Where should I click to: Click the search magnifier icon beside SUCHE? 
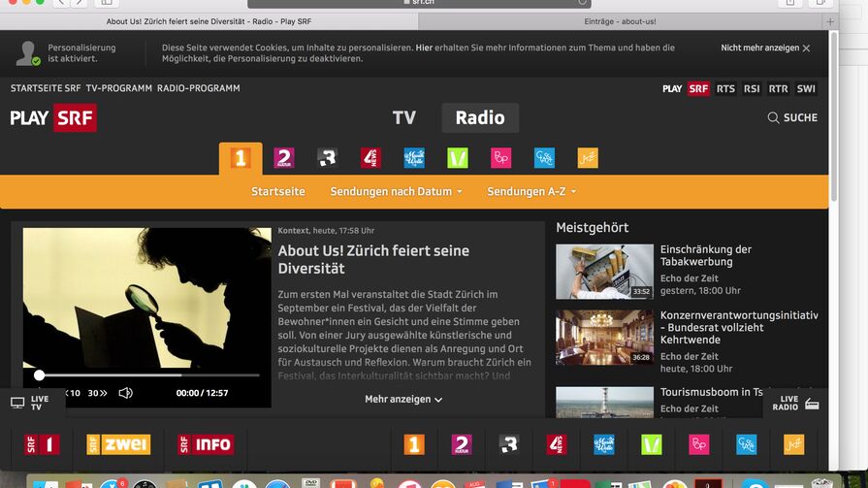click(x=773, y=117)
